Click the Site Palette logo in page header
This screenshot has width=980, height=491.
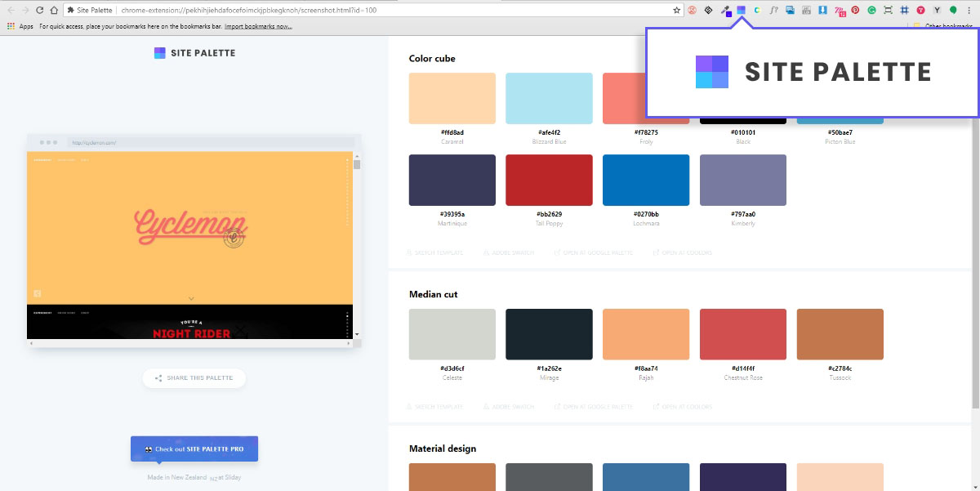click(194, 53)
